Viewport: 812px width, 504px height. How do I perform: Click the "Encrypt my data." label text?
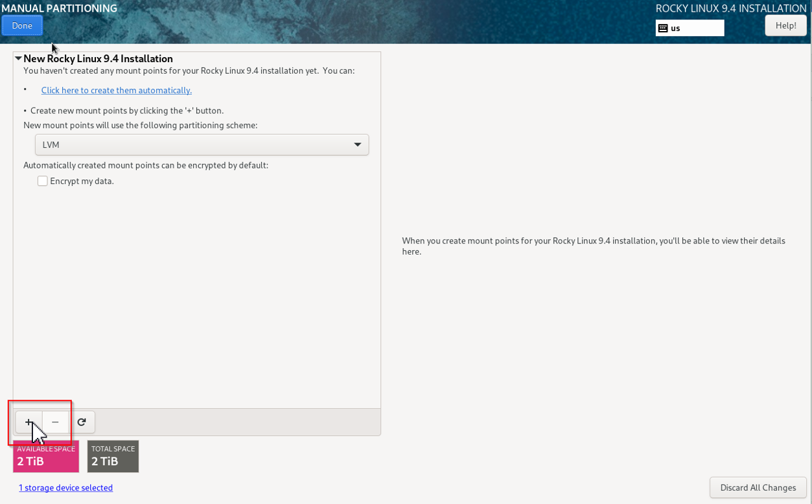point(82,181)
